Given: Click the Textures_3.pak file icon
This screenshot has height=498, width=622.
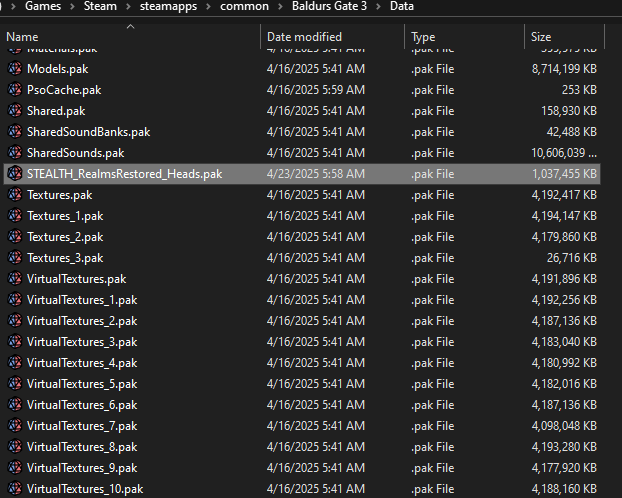Looking at the screenshot, I should (x=15, y=258).
